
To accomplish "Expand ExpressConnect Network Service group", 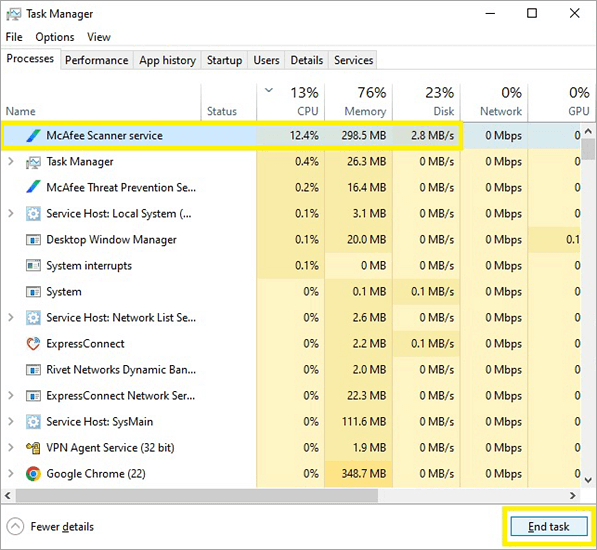I will [11, 395].
